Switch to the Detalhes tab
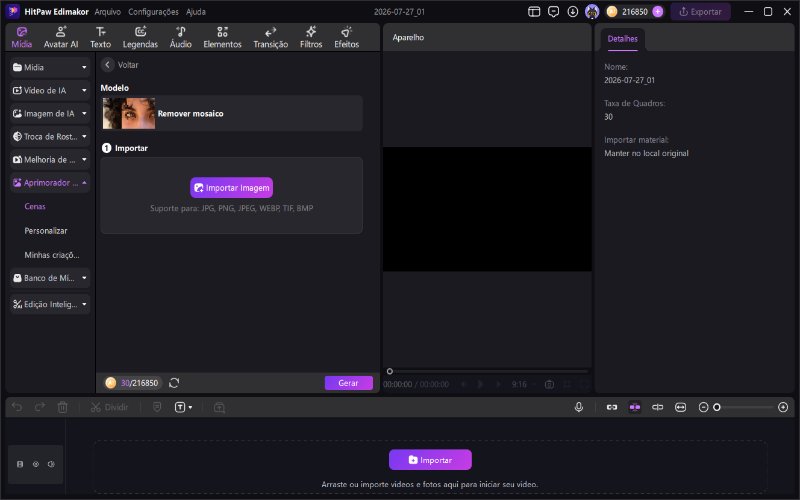The image size is (800, 500). [622, 39]
